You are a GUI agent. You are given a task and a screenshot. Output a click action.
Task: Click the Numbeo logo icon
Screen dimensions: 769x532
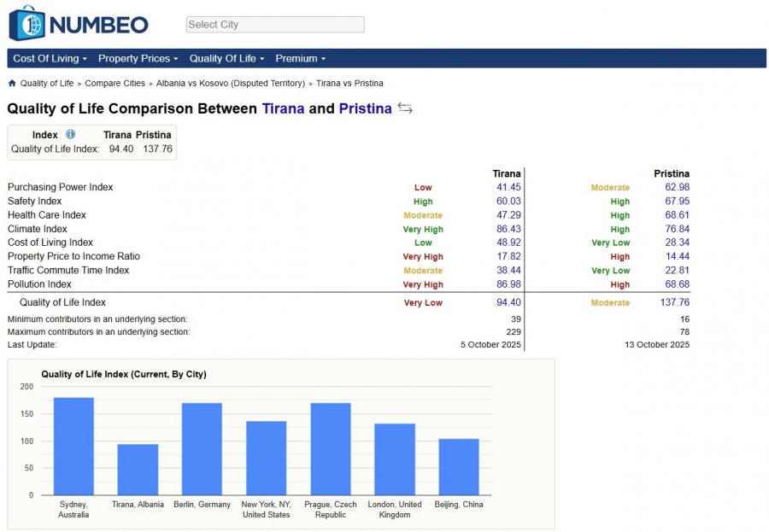(x=27, y=23)
